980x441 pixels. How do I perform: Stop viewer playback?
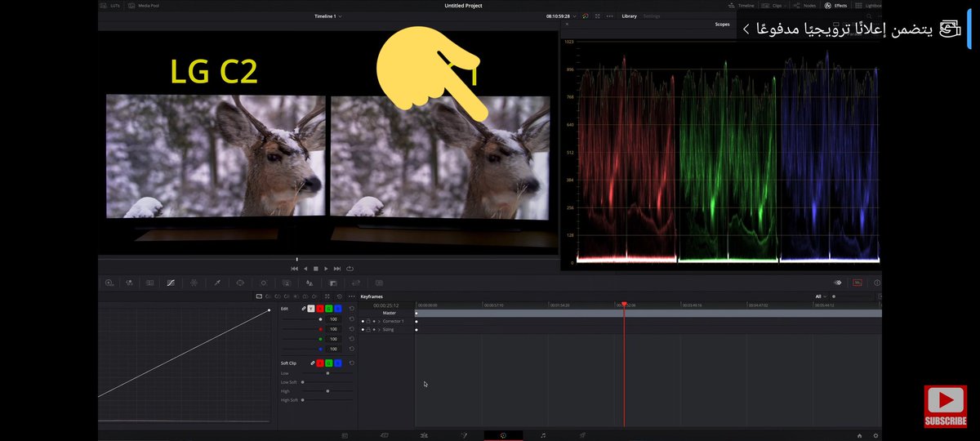pyautogui.click(x=316, y=268)
